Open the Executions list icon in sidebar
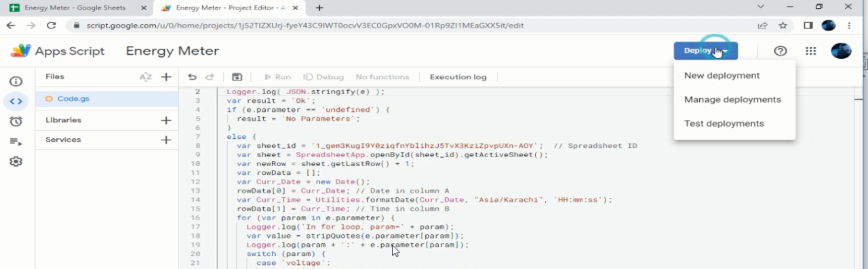 pyautogui.click(x=16, y=142)
